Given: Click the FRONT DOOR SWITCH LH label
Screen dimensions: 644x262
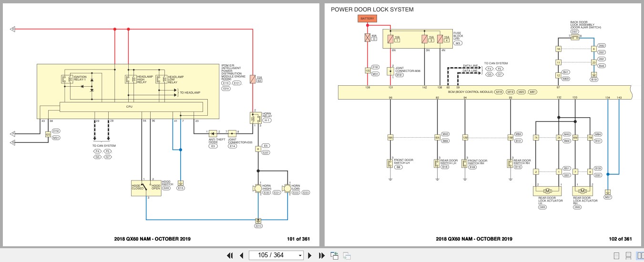Looking at the screenshot, I should (404, 162).
